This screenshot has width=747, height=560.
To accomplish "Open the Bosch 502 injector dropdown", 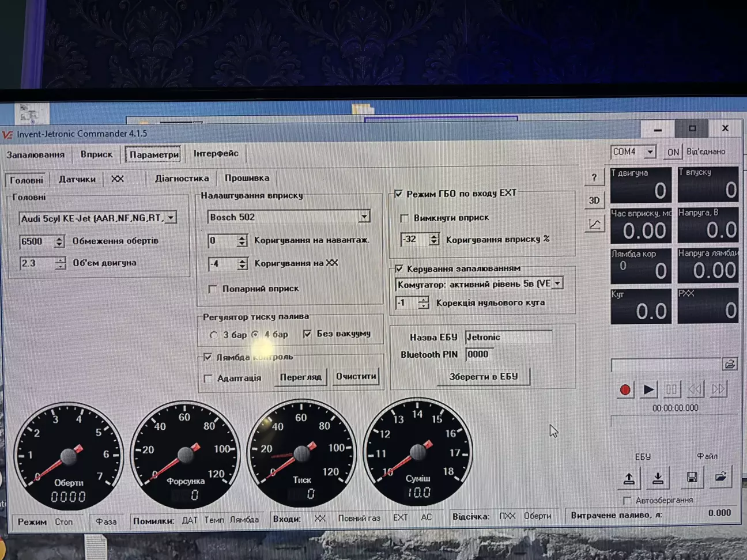I will (x=364, y=217).
